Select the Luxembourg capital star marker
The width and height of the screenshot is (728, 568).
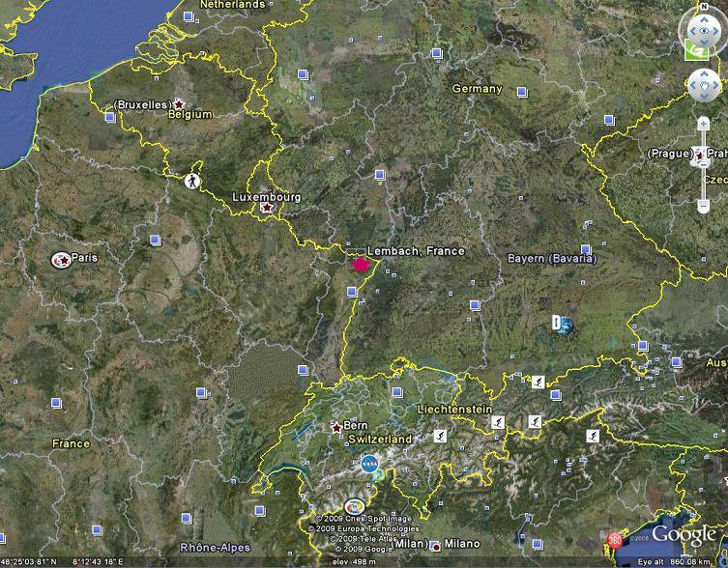268,208
